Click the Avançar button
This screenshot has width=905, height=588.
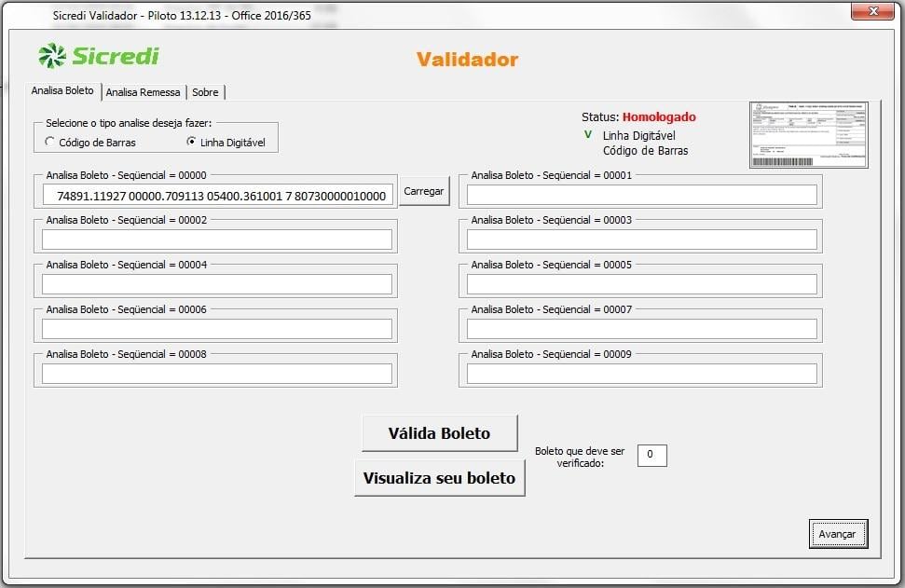pos(838,534)
